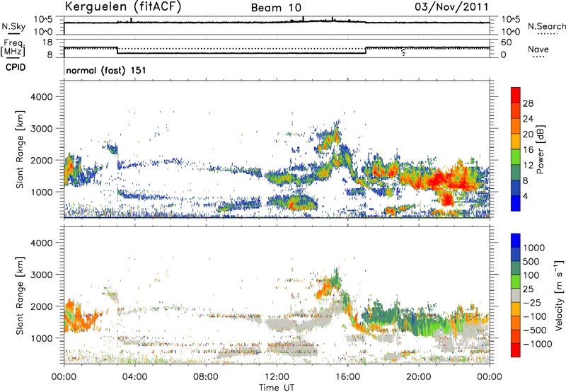Click the "-500" label on the Velocity colorbar
The height and width of the screenshot is (392, 566).
point(535,330)
